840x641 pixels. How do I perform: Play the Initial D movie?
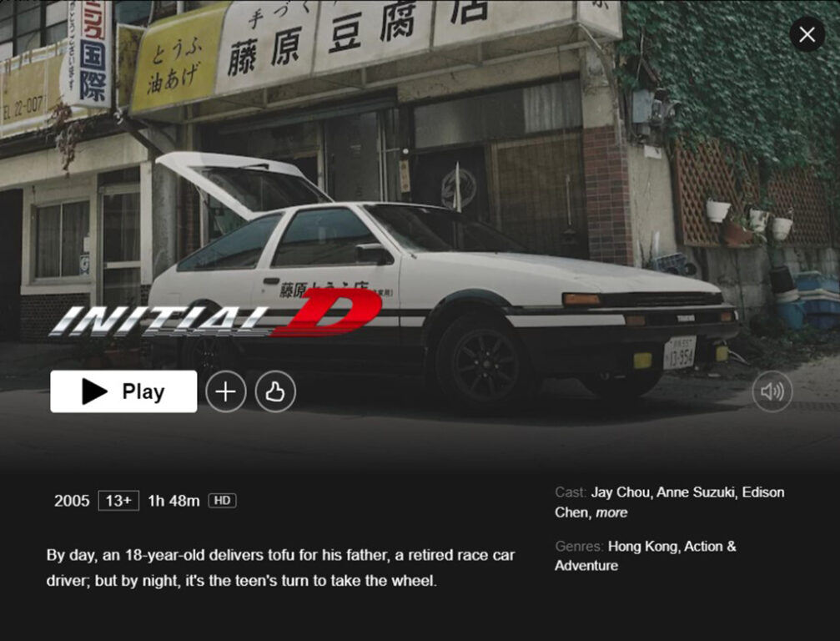tap(123, 391)
